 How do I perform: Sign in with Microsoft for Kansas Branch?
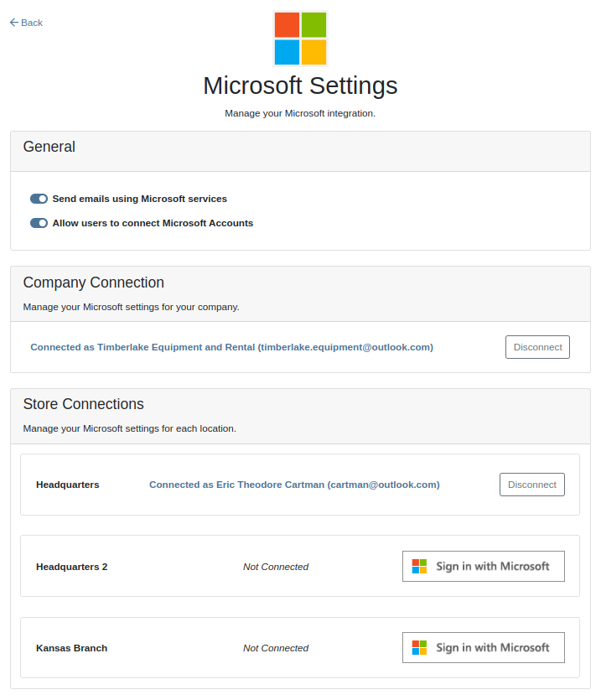pos(484,648)
